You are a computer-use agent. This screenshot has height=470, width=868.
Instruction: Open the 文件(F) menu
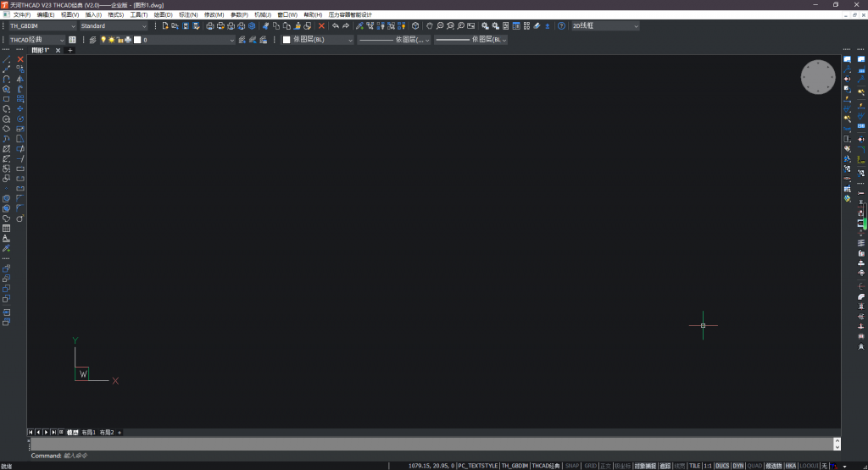click(22, 14)
